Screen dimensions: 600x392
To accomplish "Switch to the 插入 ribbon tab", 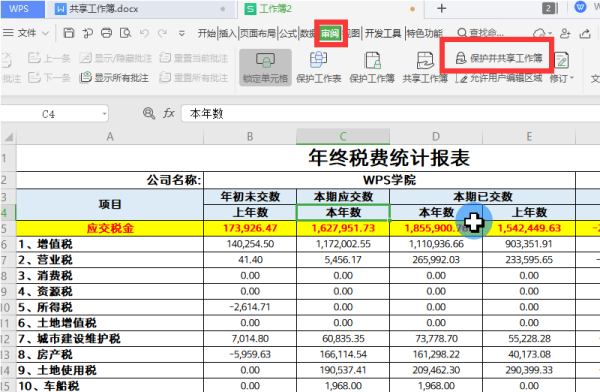I will (228, 34).
